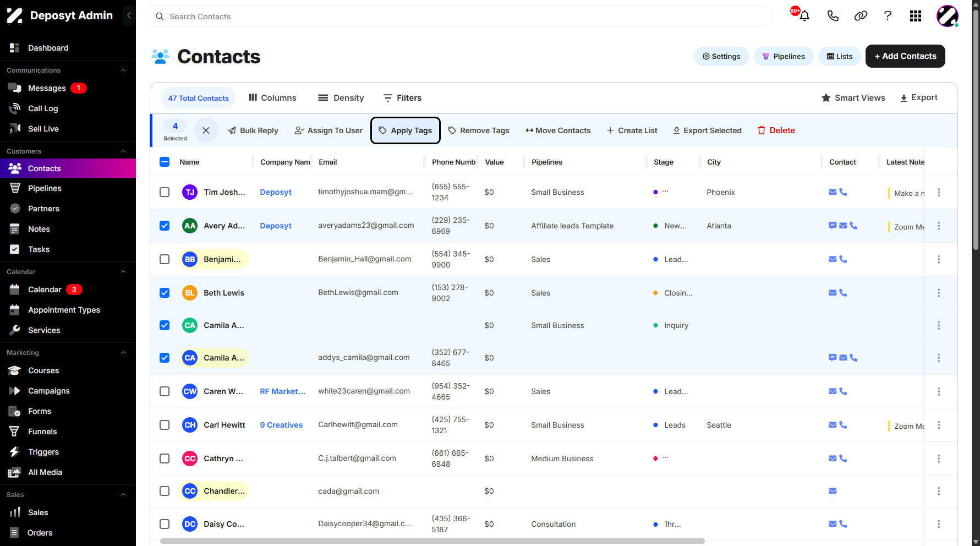Collapse the Sales sidebar section
Screen dimensions: 980x546
(x=123, y=495)
